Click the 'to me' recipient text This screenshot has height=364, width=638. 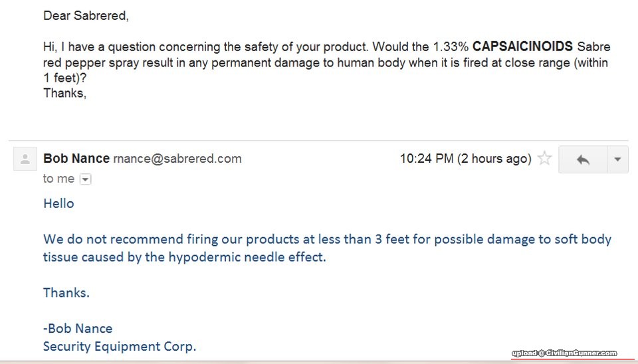coord(58,179)
